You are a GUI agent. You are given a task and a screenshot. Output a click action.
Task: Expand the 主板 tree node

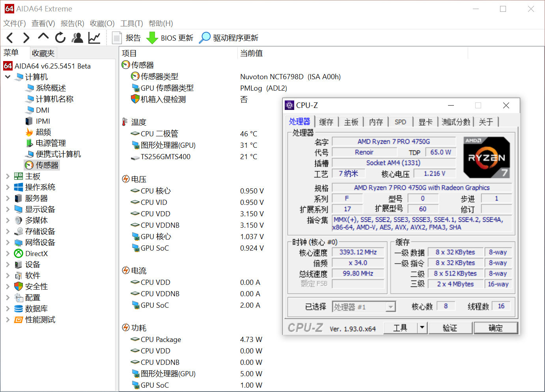point(8,176)
